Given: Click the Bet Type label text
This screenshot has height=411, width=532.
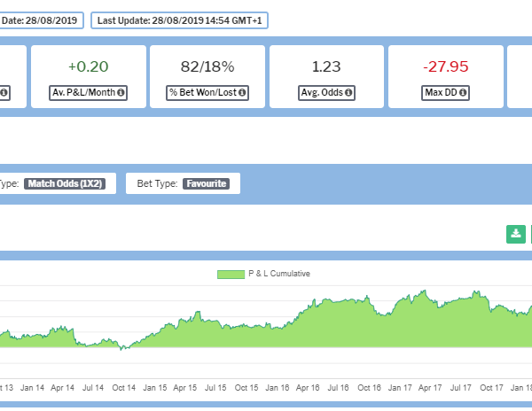Looking at the screenshot, I should (x=156, y=184).
